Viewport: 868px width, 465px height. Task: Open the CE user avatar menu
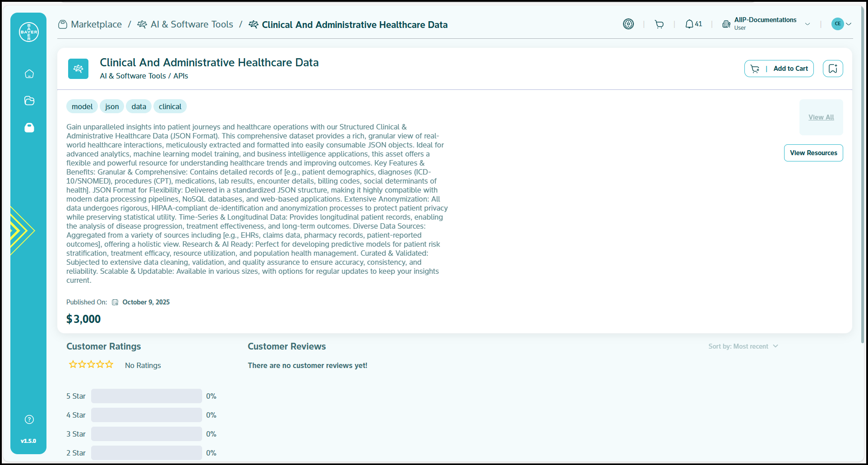[841, 24]
